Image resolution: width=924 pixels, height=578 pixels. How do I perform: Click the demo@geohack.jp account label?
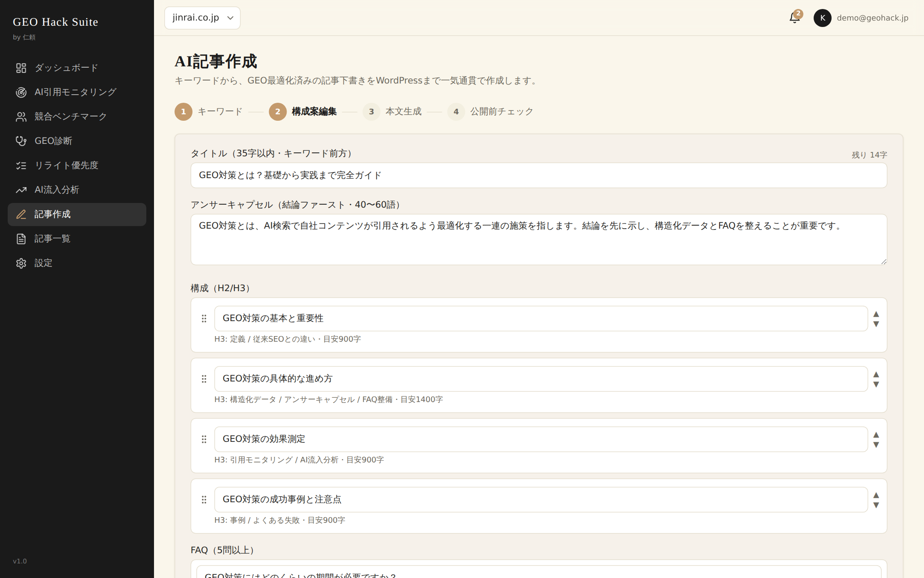pyautogui.click(x=873, y=18)
